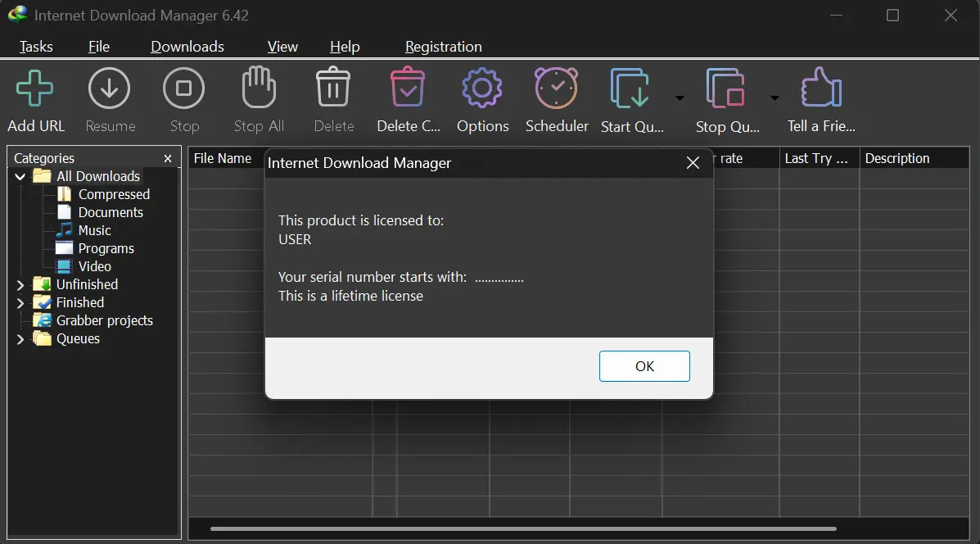Image resolution: width=980 pixels, height=544 pixels.
Task: Open Options via the gear icon
Action: pyautogui.click(x=482, y=88)
